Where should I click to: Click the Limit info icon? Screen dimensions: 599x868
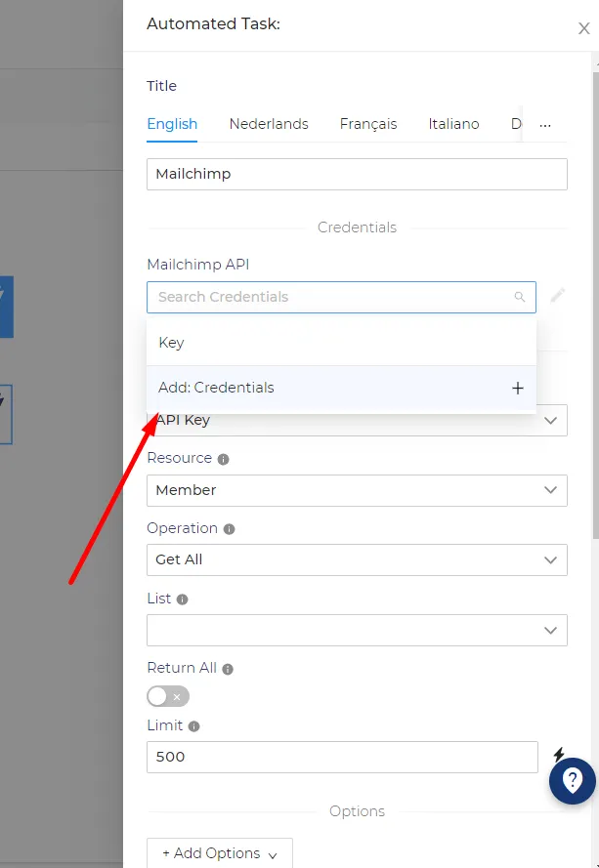pyautogui.click(x=193, y=726)
